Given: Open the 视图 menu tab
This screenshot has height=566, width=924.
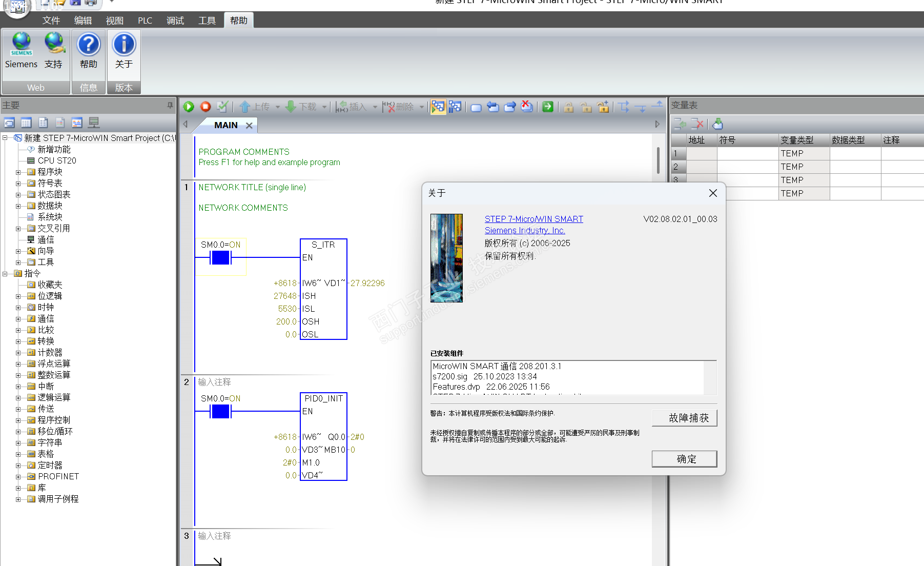Looking at the screenshot, I should pos(115,21).
